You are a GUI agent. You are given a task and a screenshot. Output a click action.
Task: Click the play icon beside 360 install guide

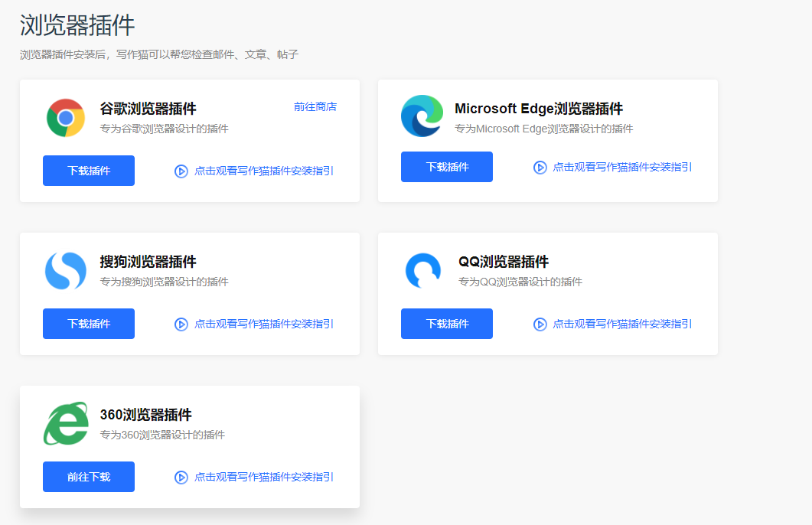tap(181, 477)
